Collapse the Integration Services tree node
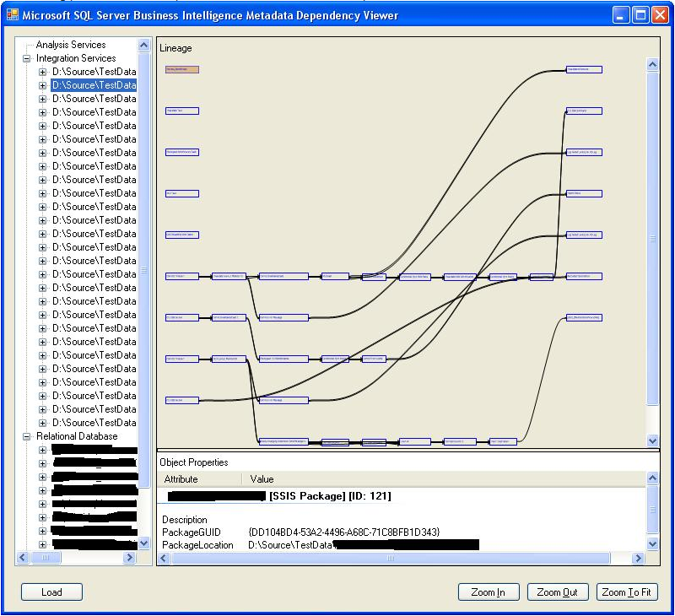 pos(27,58)
